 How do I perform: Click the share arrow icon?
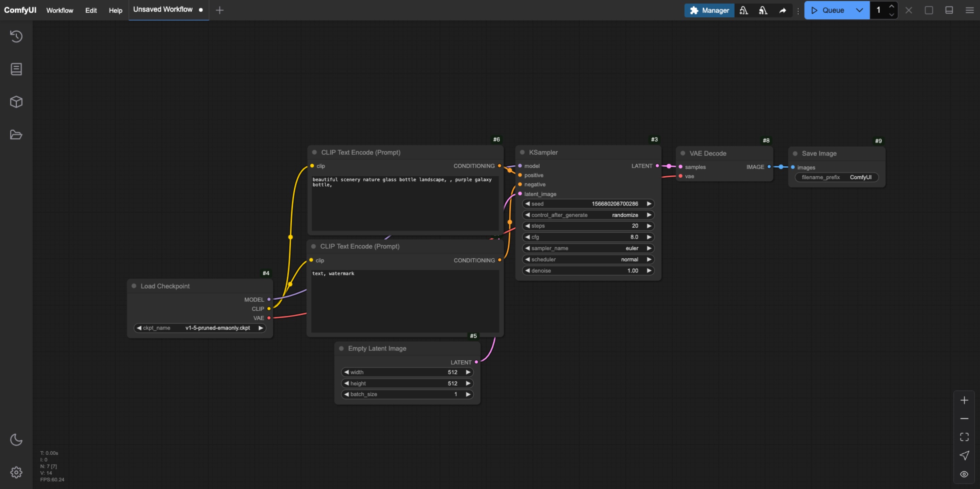tap(782, 10)
